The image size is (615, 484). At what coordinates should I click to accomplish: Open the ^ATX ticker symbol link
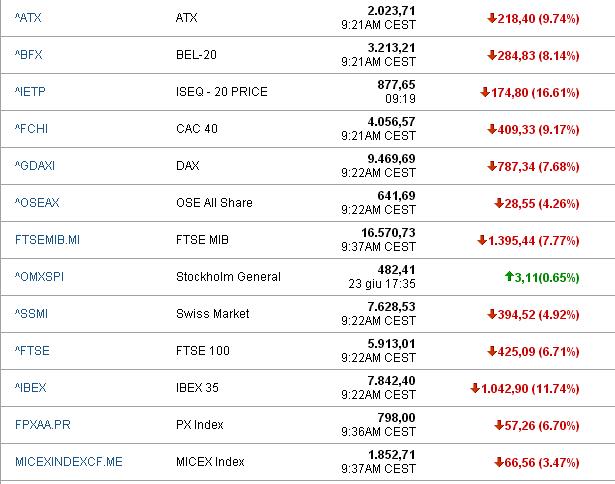point(28,18)
